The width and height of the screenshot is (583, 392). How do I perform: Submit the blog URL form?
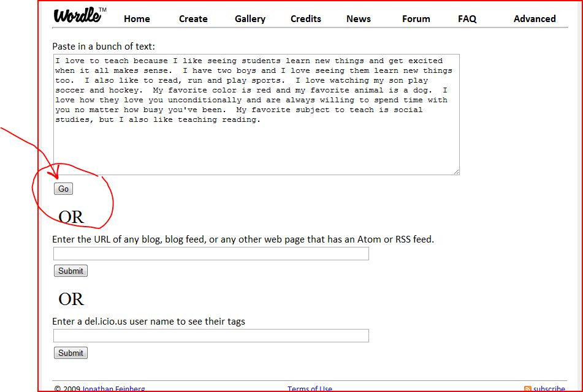tap(70, 271)
